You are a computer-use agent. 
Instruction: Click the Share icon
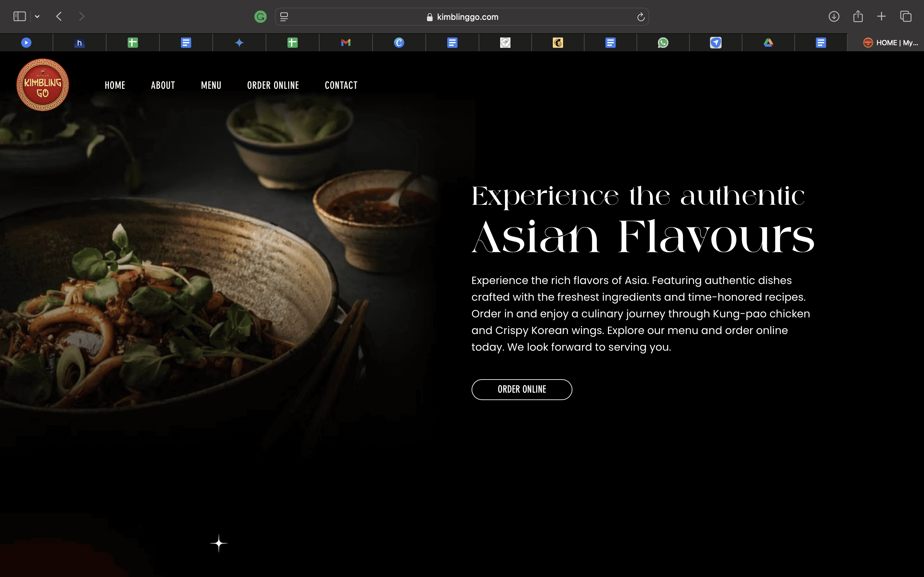coord(858,16)
